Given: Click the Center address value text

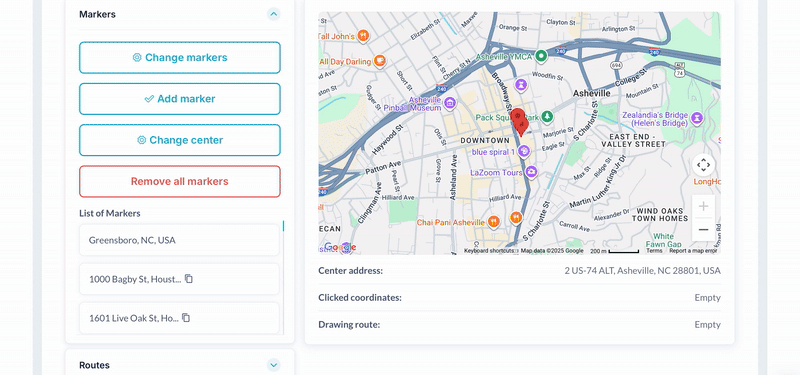Looking at the screenshot, I should tap(642, 270).
